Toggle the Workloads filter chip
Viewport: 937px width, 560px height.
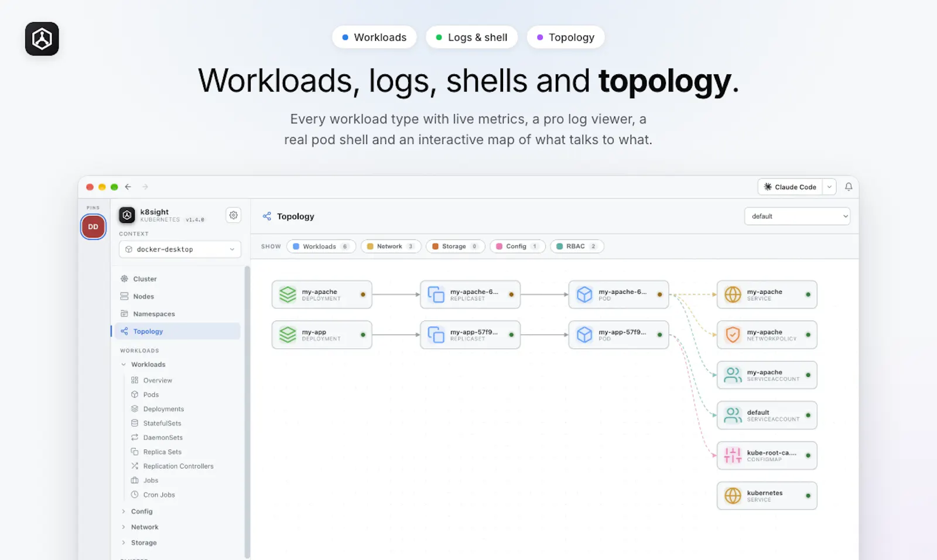tap(321, 246)
